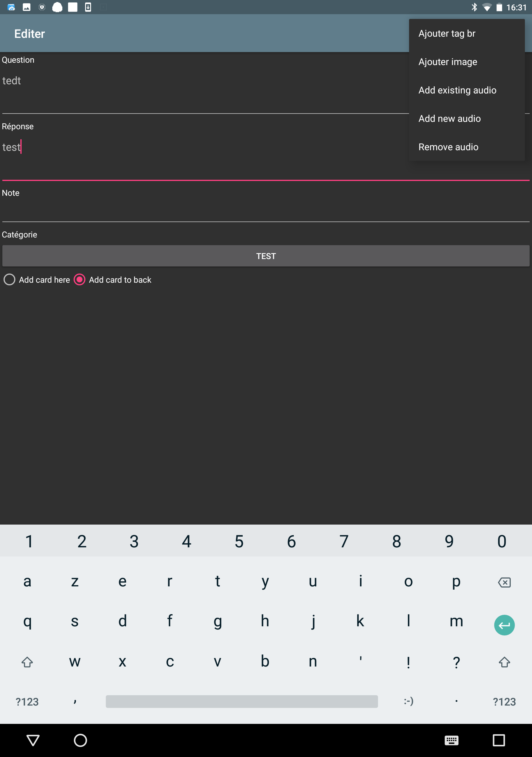Tap the left ?123 symbols key

27,702
